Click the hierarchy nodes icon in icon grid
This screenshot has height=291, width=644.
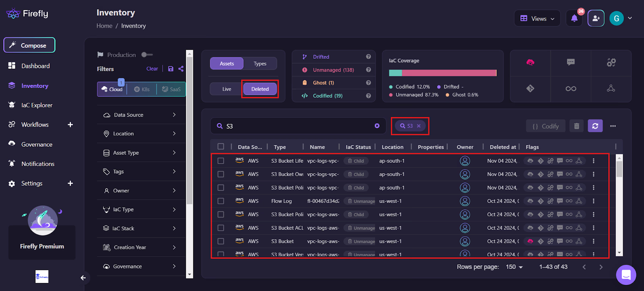(611, 88)
